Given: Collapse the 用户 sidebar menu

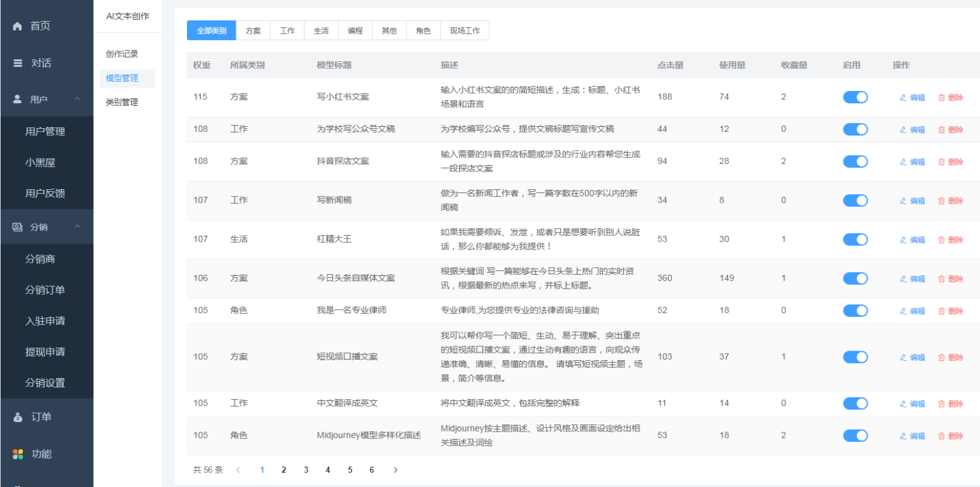Looking at the screenshot, I should click(78, 99).
